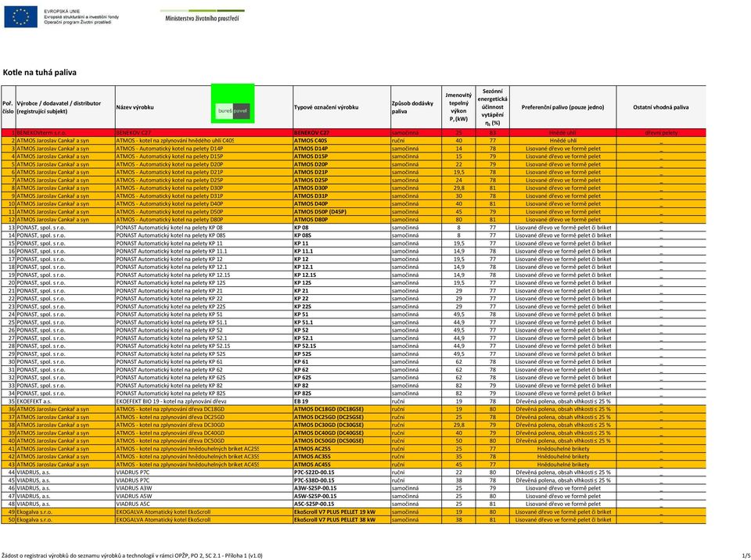Select the bold 'KP 22S' type cell
751x560 pixels.
coord(342,307)
